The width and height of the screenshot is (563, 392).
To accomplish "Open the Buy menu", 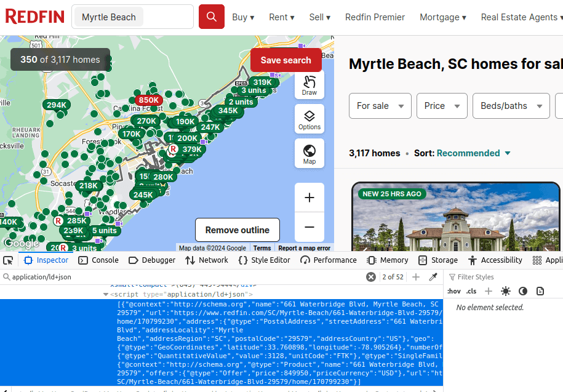I will point(243,17).
